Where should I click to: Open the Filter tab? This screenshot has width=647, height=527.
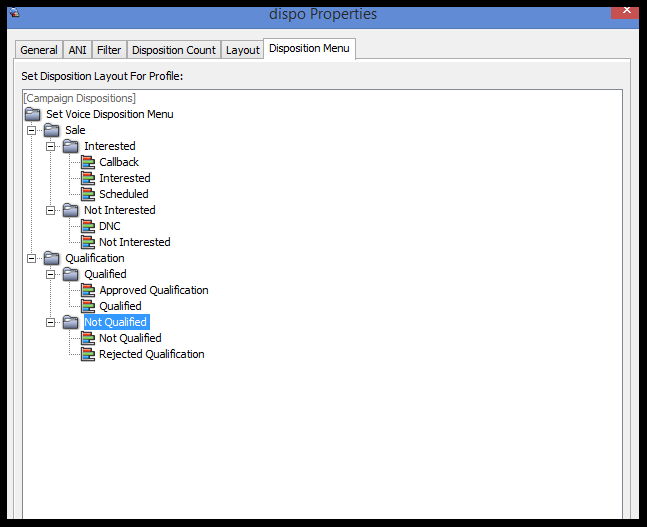point(109,50)
